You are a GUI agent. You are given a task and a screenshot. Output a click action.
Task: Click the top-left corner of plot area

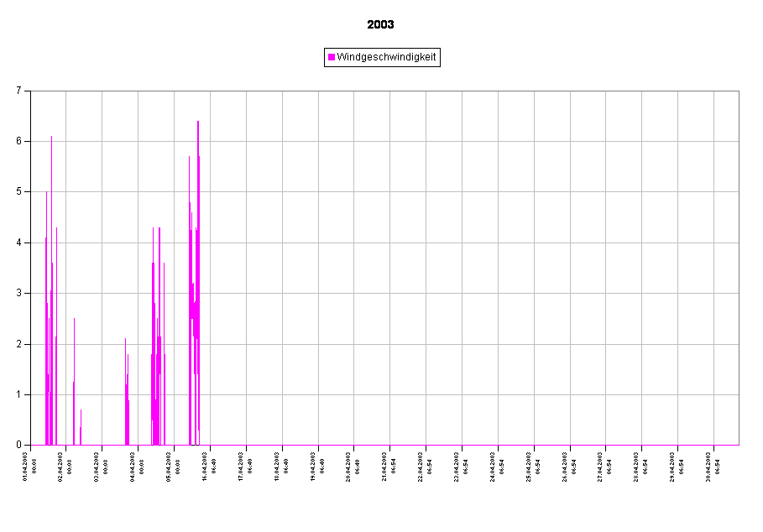click(x=33, y=93)
